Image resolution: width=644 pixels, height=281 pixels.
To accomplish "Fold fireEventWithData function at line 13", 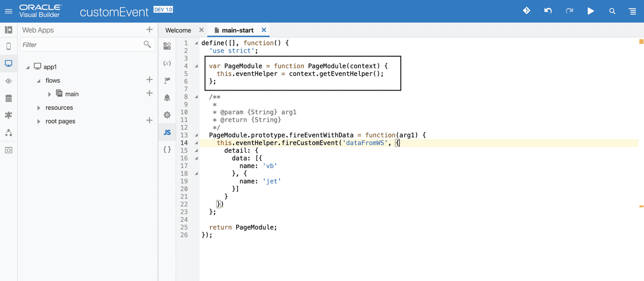I will tap(196, 135).
